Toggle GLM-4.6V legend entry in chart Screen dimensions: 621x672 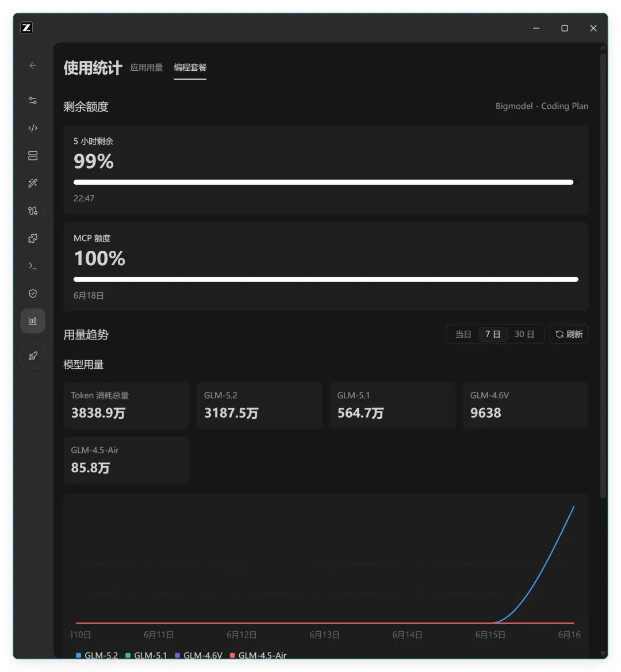[199, 655]
